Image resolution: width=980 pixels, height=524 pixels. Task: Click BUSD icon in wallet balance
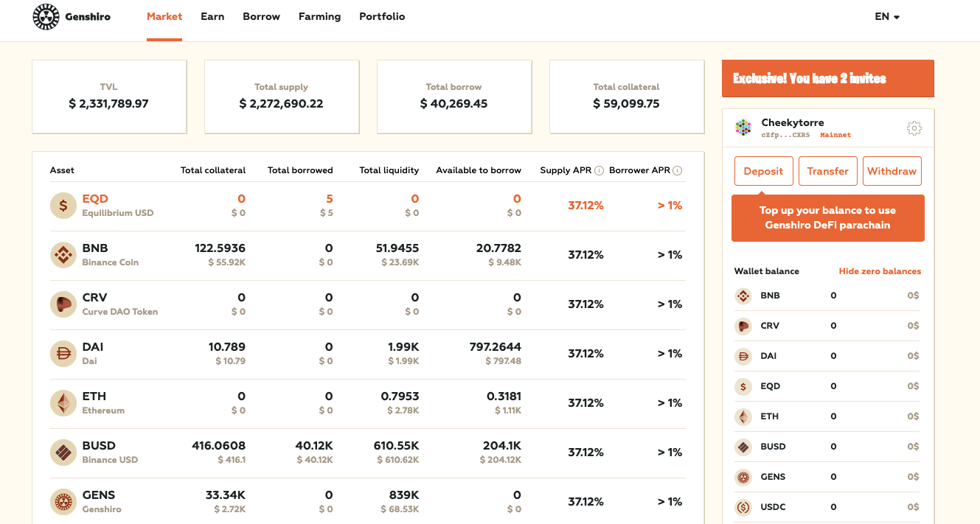point(743,447)
